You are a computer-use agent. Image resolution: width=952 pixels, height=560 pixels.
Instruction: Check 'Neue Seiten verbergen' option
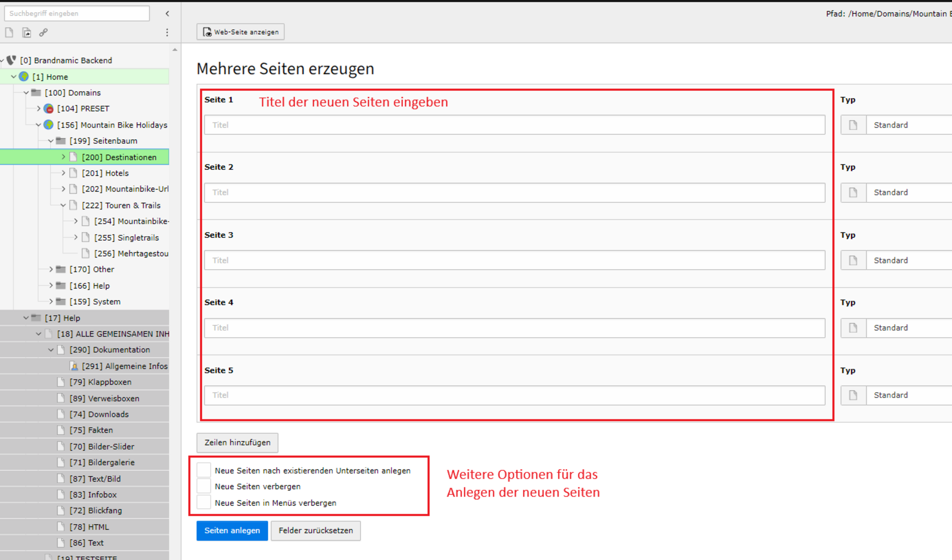coord(204,486)
